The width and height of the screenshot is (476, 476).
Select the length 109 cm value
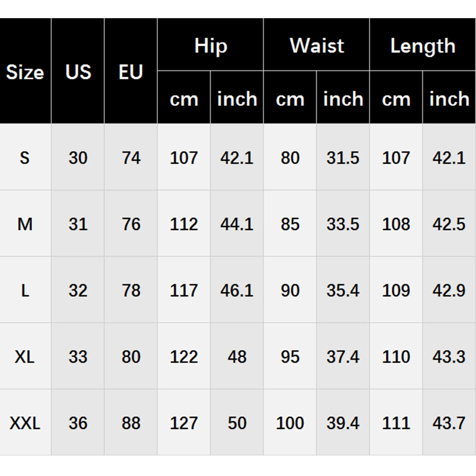[396, 290]
